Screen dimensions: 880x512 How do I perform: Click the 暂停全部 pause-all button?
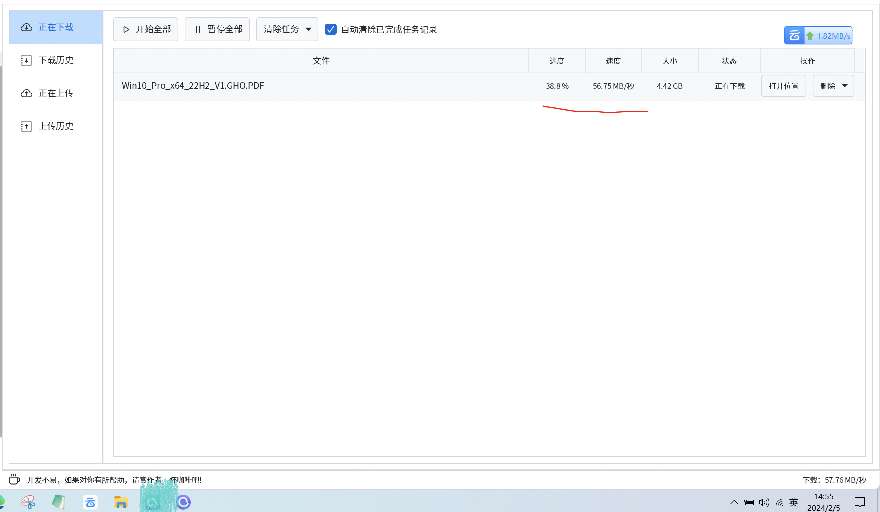(x=218, y=29)
